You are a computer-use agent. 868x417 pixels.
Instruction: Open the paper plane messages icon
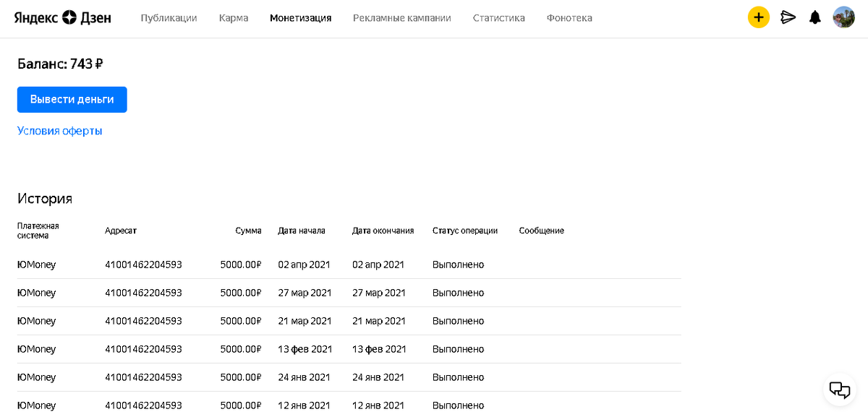click(x=788, y=17)
